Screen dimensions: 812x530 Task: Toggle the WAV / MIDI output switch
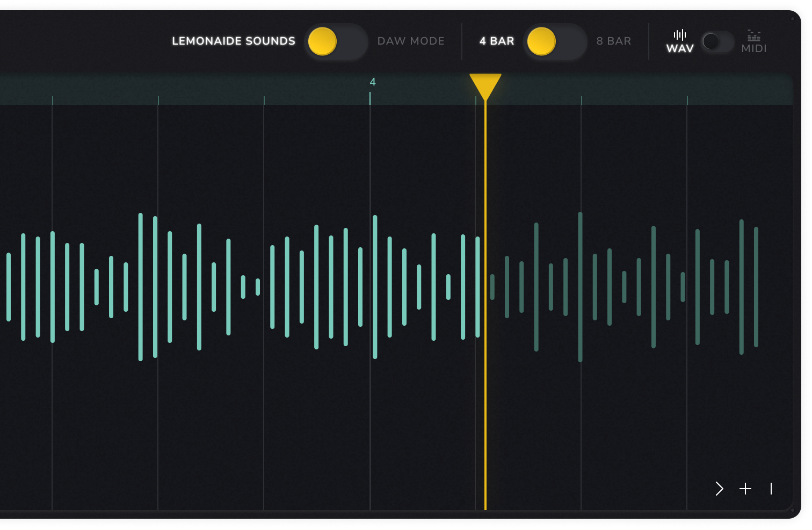coord(718,41)
